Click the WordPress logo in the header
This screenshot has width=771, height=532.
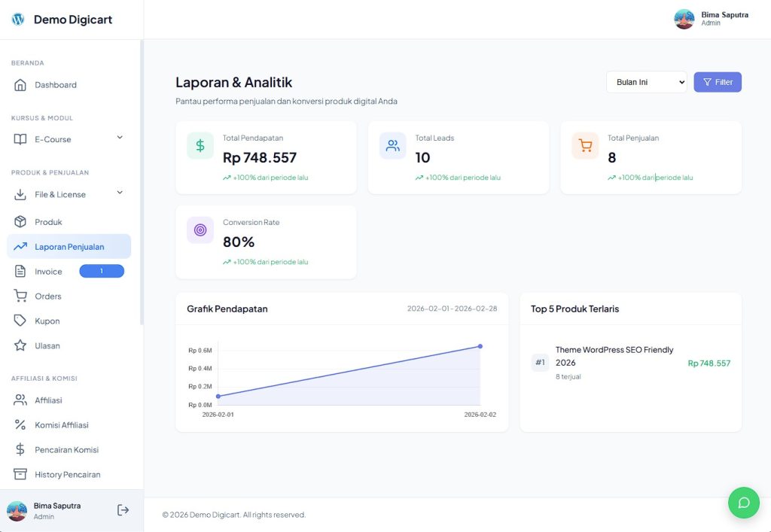point(17,19)
